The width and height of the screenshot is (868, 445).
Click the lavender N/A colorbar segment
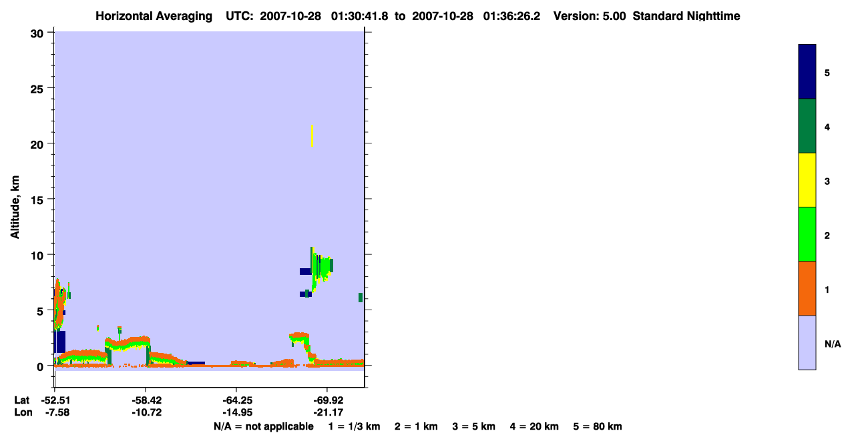coord(807,342)
